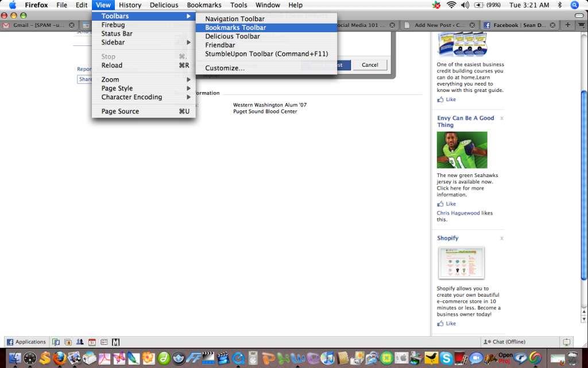588x368 pixels.
Task: Expand Zoom submenu in View menu
Action: (144, 79)
